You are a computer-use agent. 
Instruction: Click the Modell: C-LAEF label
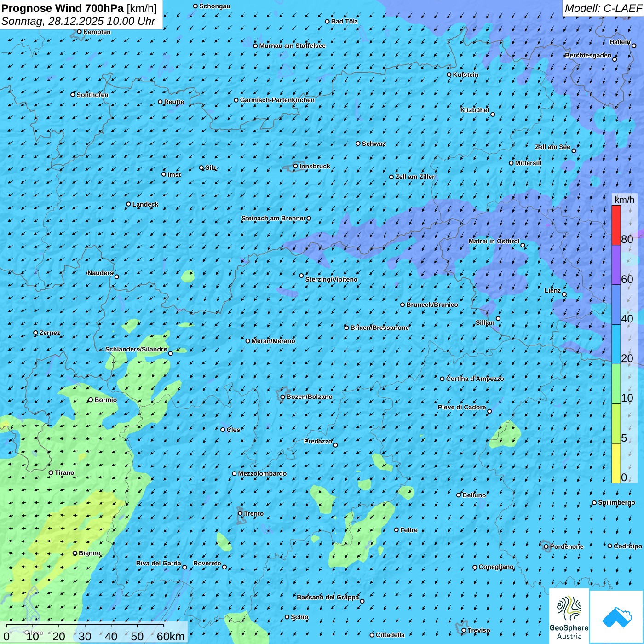coord(603,8)
